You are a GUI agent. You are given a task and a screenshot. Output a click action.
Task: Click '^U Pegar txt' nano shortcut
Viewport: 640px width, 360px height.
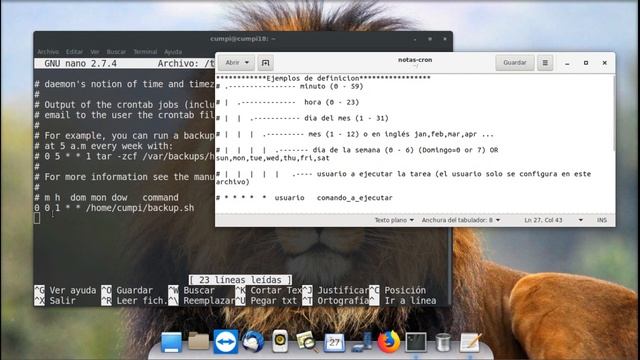pos(266,301)
